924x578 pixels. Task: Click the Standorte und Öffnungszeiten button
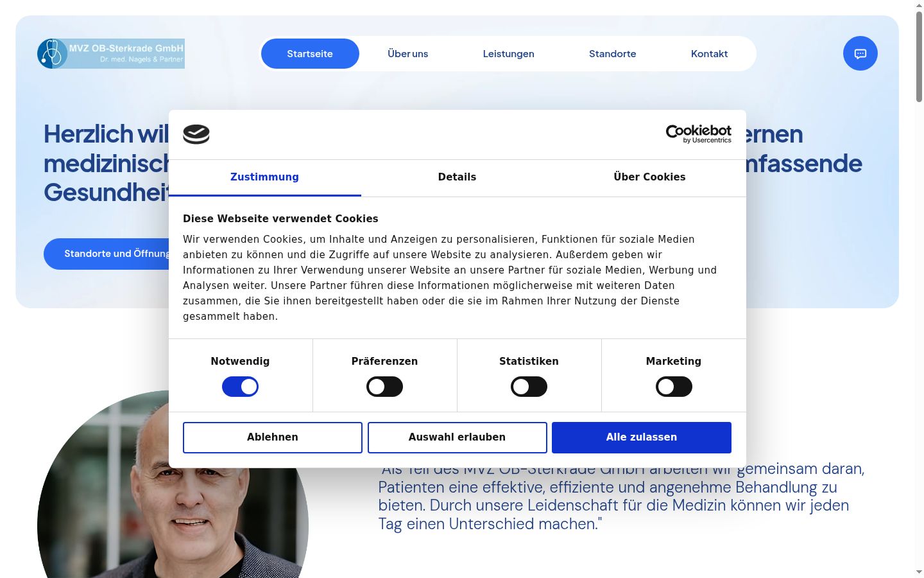point(107,254)
